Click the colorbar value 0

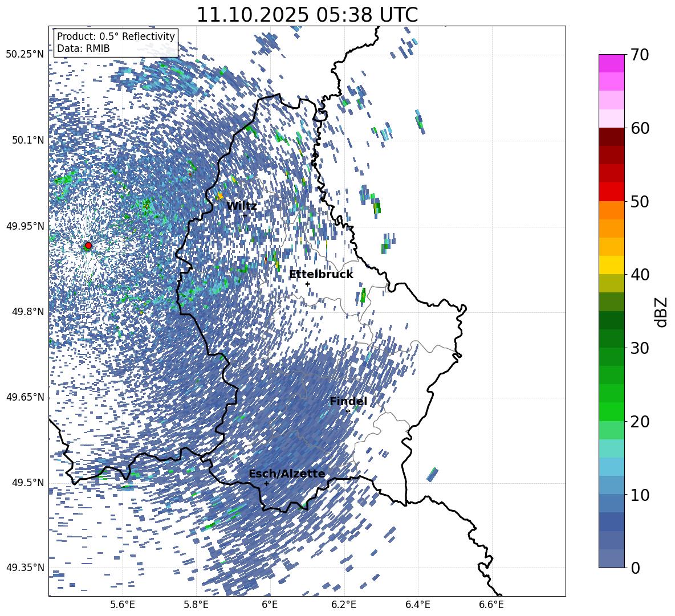[635, 568]
